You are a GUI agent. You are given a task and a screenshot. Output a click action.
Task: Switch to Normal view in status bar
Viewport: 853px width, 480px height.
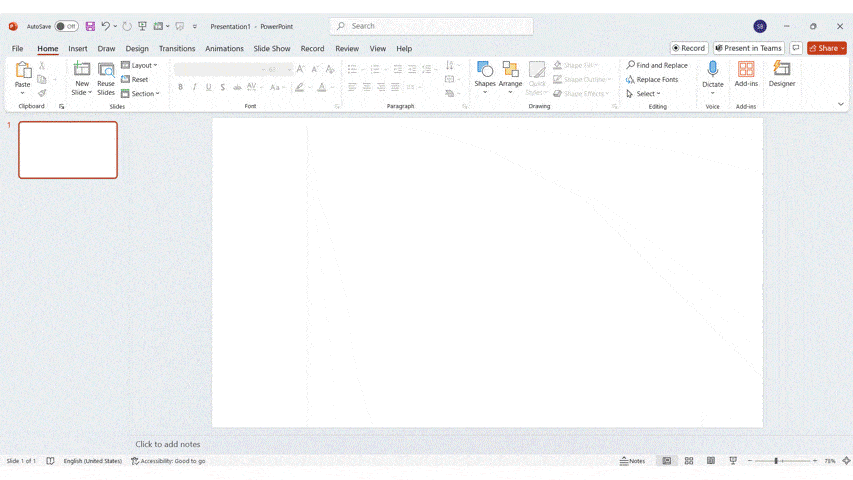coord(666,461)
